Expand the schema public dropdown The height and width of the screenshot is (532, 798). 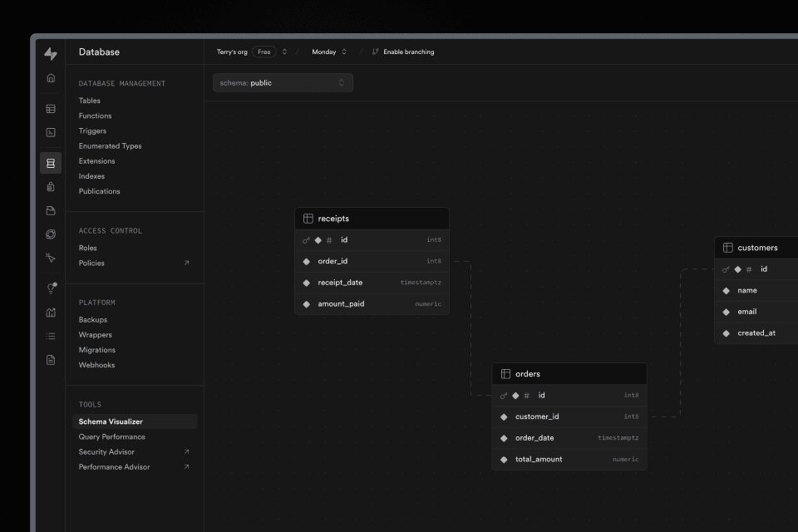[283, 83]
